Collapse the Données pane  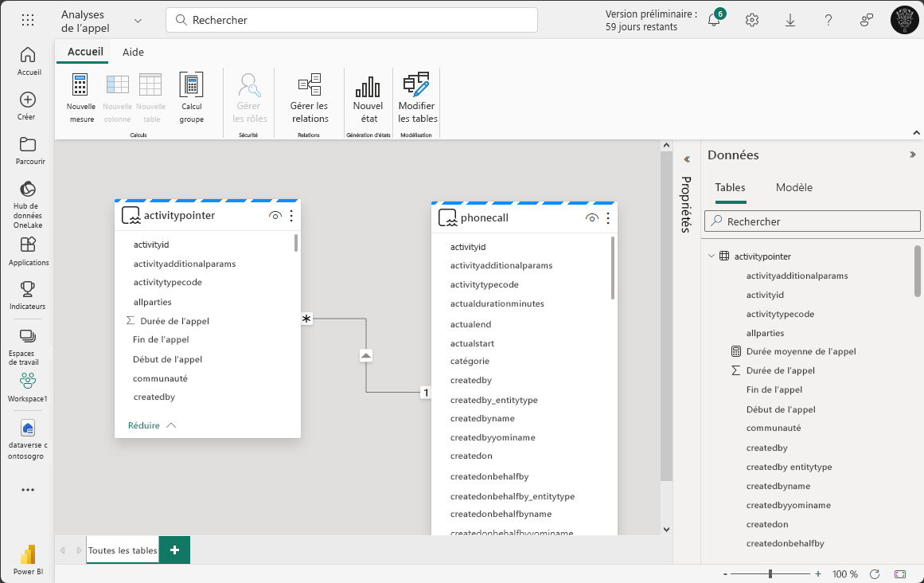click(913, 155)
